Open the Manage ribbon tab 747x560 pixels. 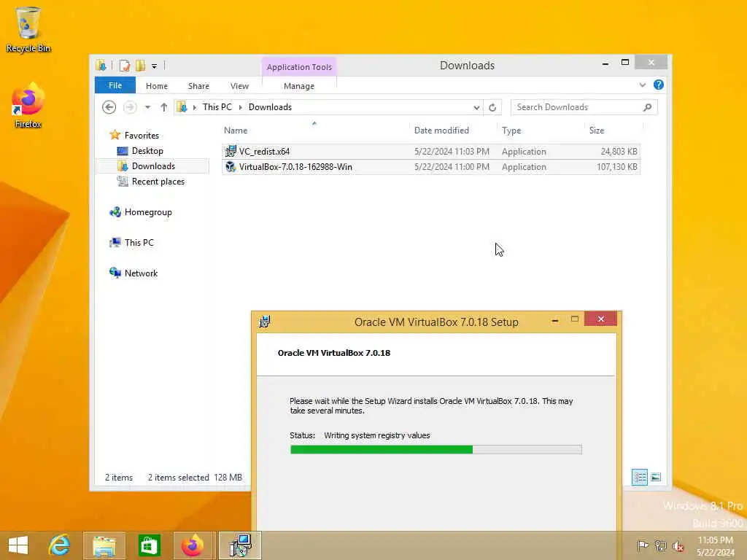pyautogui.click(x=299, y=86)
